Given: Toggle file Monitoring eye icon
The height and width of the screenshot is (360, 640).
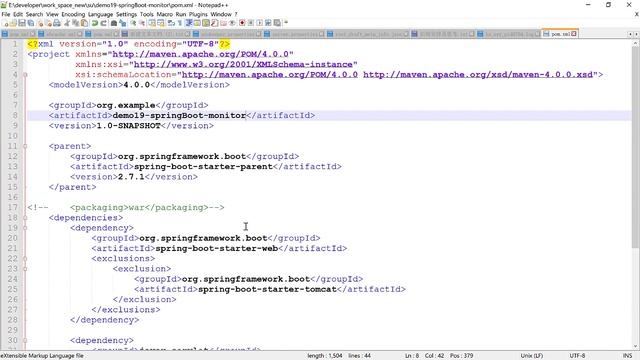Looking at the screenshot, I should point(232,23).
